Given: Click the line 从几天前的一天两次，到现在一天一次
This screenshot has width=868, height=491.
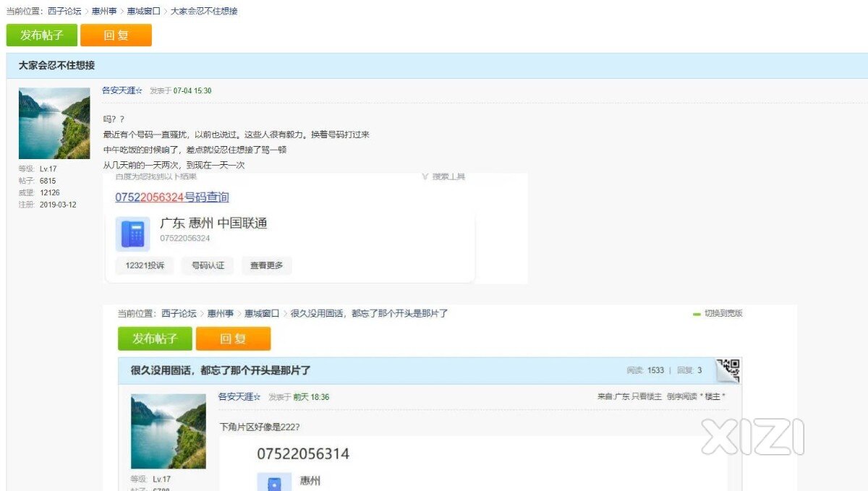Looking at the screenshot, I should [x=174, y=165].
